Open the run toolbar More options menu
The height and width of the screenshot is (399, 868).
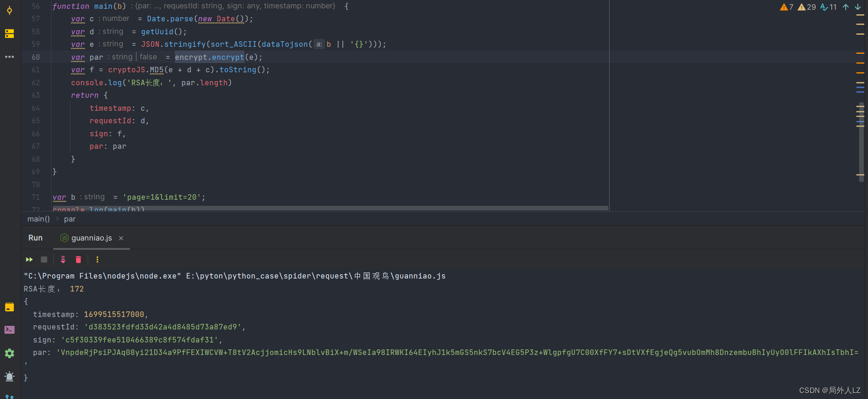coord(97,260)
